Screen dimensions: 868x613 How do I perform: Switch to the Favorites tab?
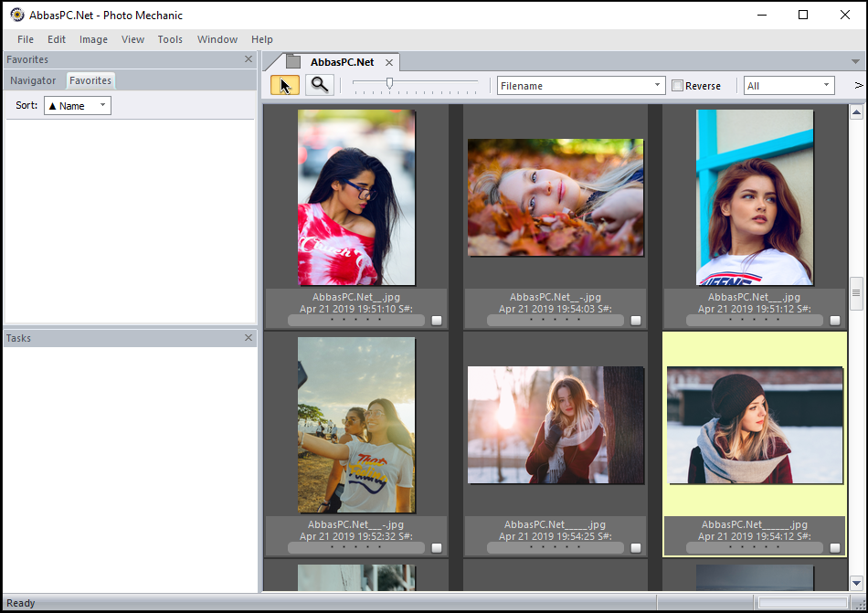tap(90, 80)
